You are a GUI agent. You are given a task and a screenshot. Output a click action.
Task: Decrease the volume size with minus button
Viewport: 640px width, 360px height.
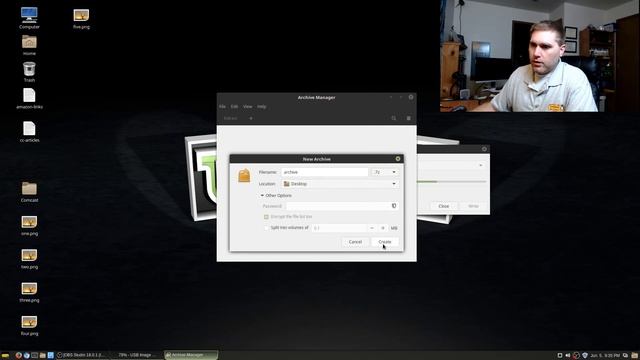pyautogui.click(x=372, y=228)
